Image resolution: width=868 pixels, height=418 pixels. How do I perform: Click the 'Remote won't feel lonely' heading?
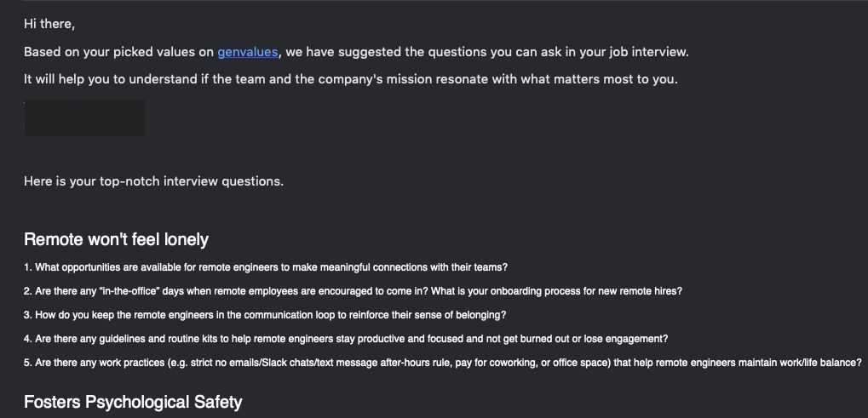[x=116, y=239]
